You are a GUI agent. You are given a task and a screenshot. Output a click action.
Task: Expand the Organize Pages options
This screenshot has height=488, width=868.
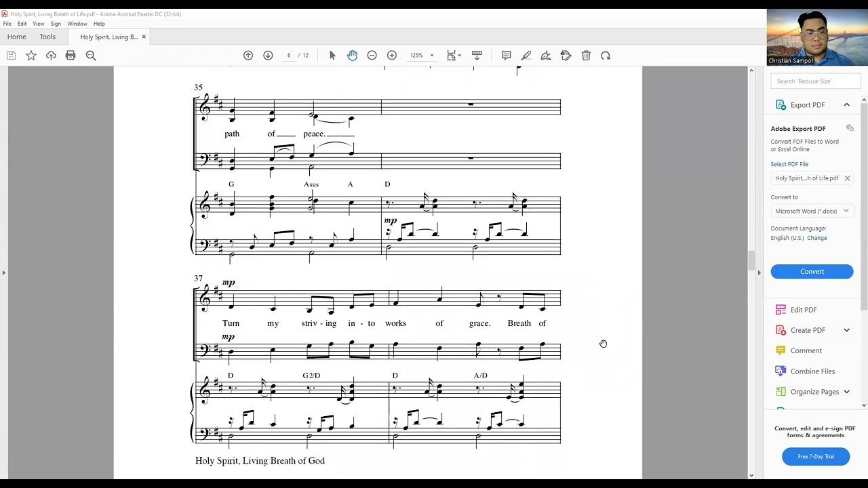coord(846,392)
